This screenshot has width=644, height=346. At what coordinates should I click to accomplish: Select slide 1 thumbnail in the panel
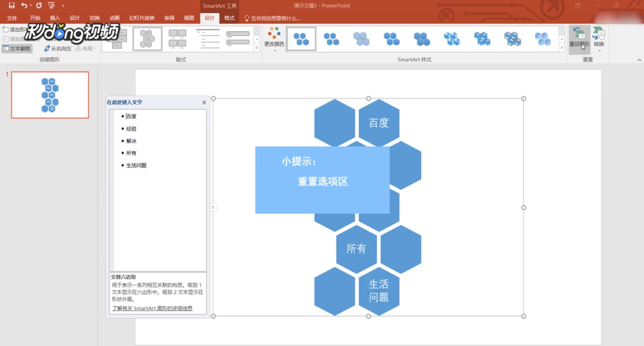pyautogui.click(x=50, y=95)
